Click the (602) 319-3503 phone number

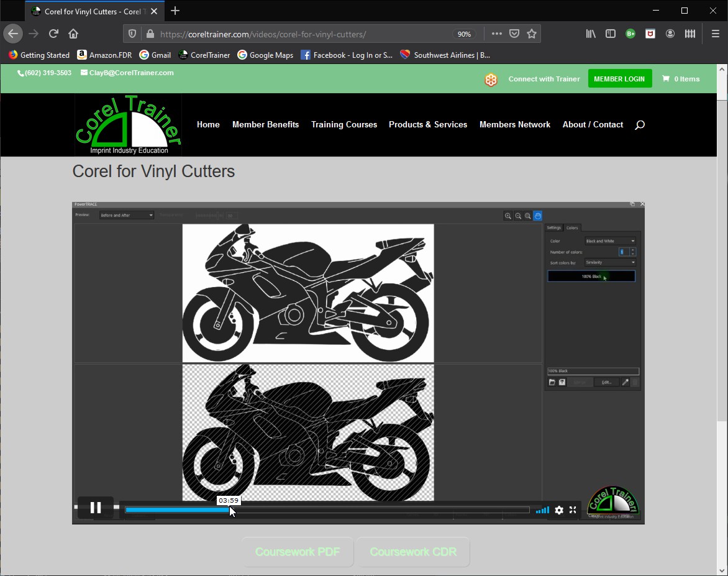(x=45, y=73)
